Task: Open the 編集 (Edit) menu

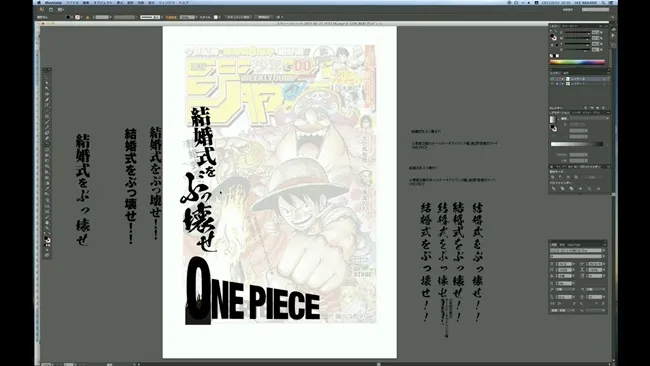Action: tap(86, 2)
